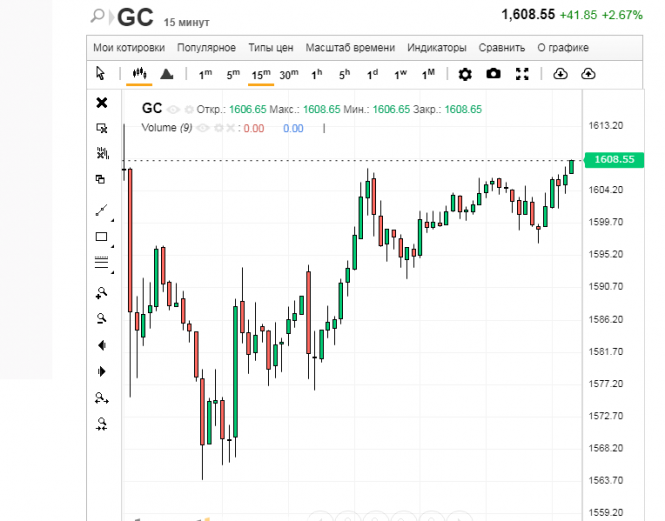The image size is (665, 521).
Task: Toggle visibility of the Volume indicator
Action: (x=203, y=128)
